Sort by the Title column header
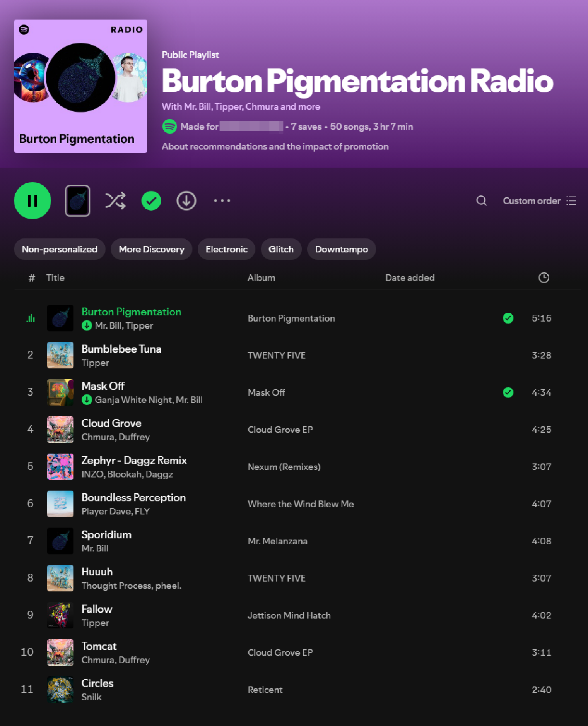This screenshot has width=588, height=726. tap(55, 278)
